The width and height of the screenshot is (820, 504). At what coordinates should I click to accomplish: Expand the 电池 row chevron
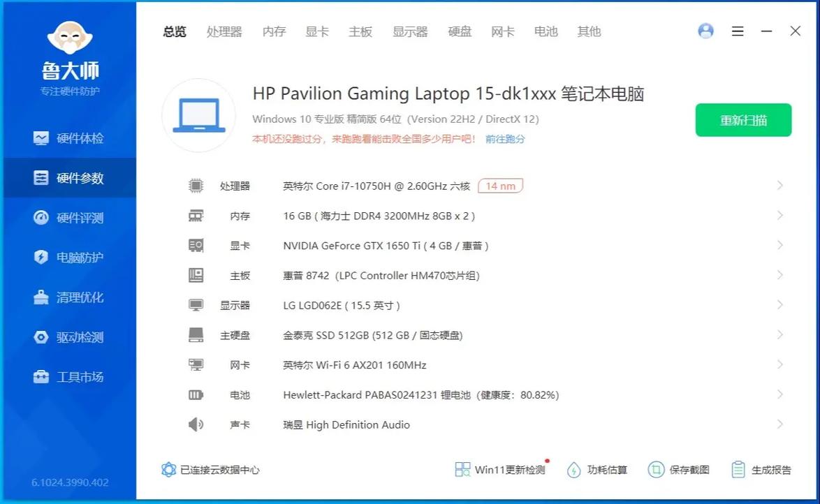click(779, 394)
